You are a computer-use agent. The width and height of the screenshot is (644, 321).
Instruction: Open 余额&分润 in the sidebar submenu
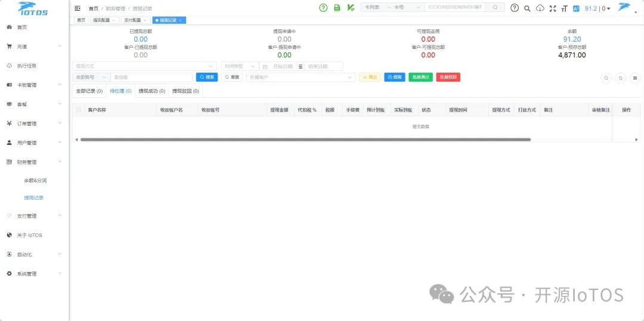(x=35, y=180)
